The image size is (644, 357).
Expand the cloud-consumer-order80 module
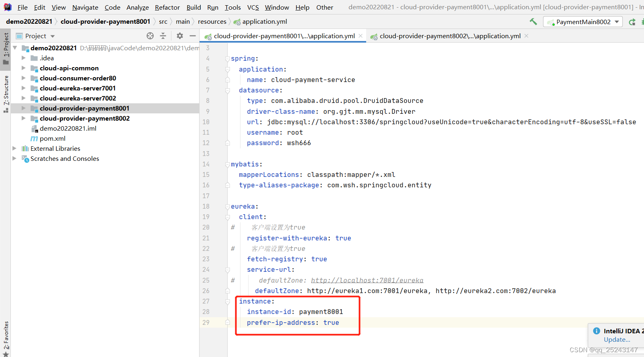coord(24,78)
